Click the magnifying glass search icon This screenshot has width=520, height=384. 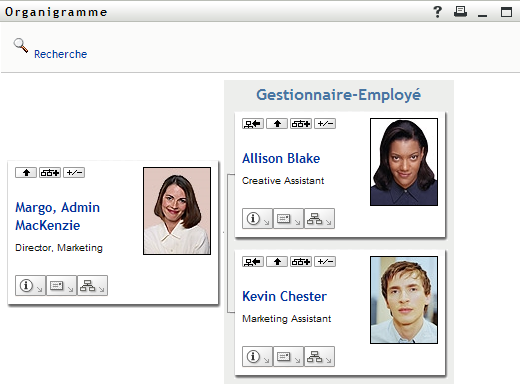click(x=21, y=46)
